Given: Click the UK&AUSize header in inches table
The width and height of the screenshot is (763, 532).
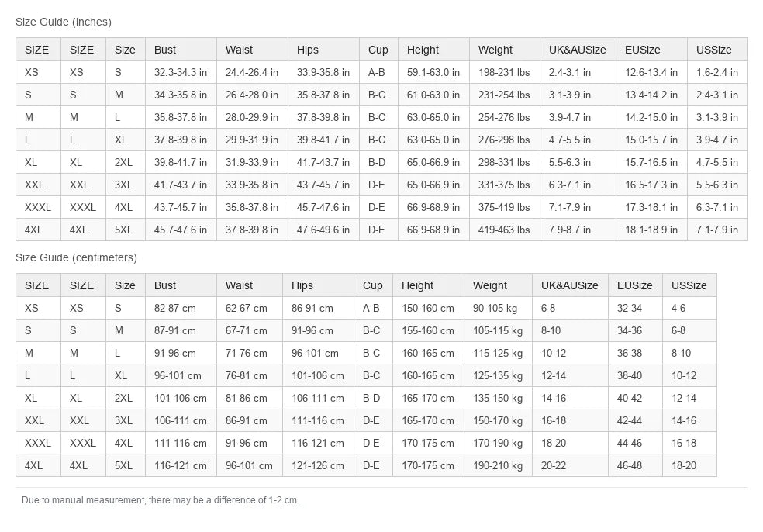Looking at the screenshot, I should click(x=578, y=50).
